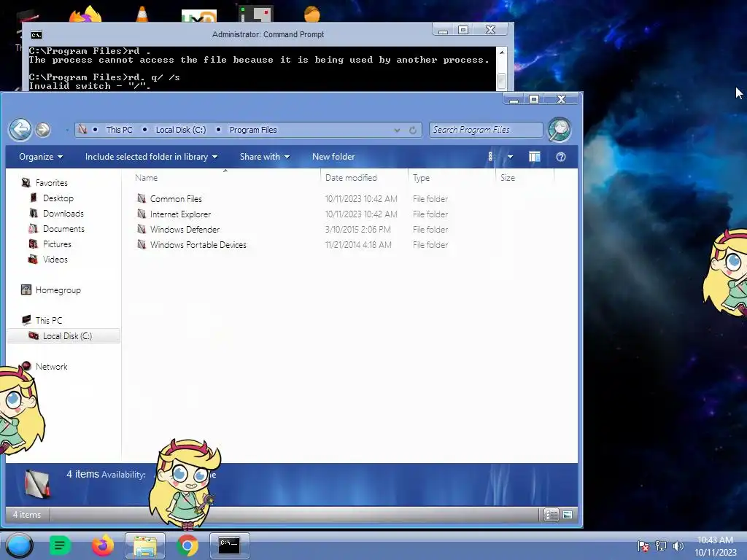Open the clock showing 10:43 AM
Screen dimensions: 747x560
click(715, 546)
